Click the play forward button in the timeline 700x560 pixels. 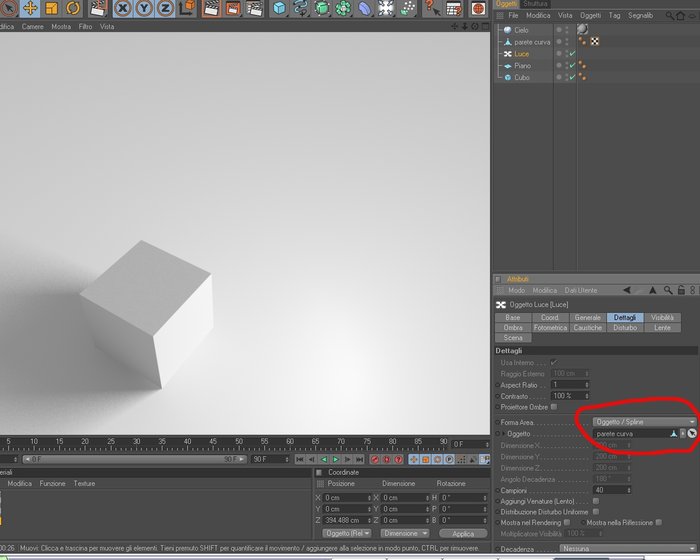[336, 459]
